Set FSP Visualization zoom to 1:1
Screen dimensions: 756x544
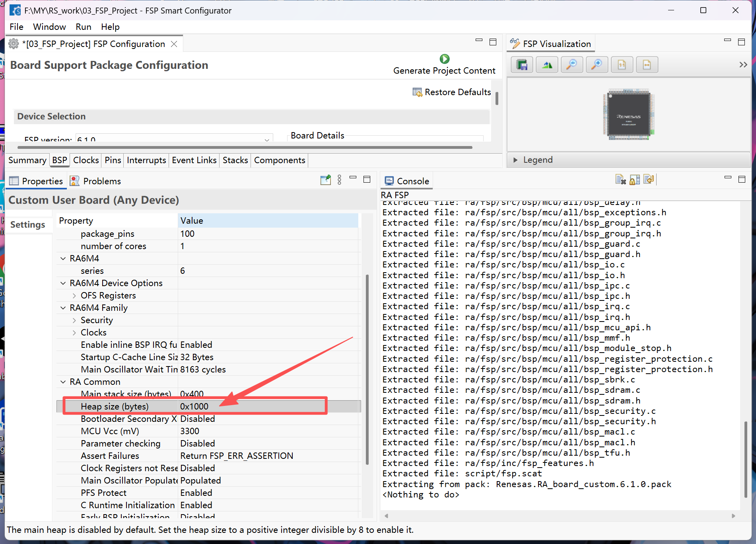622,65
